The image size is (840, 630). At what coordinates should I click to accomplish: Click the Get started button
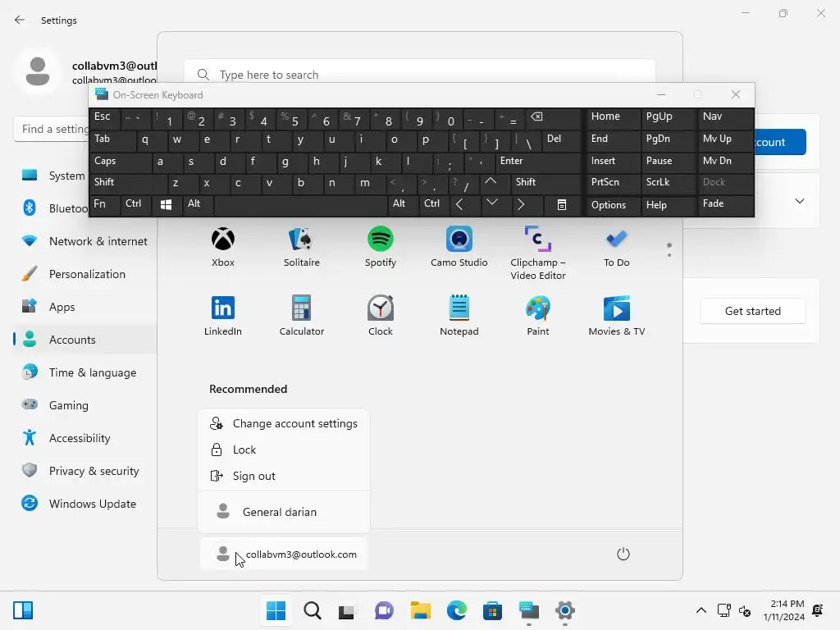[753, 311]
